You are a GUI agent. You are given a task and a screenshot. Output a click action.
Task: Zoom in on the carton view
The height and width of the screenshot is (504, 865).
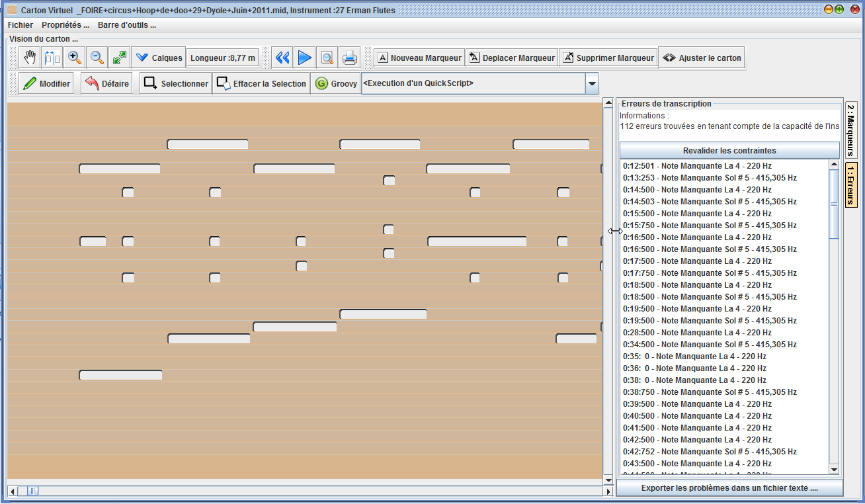[x=75, y=58]
